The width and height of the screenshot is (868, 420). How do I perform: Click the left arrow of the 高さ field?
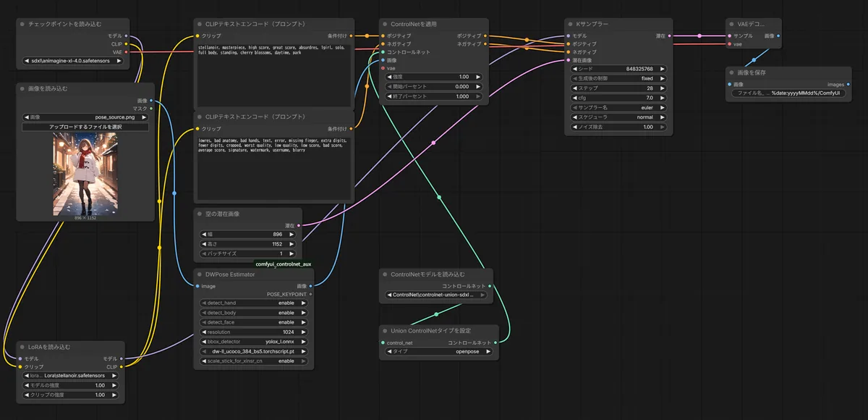point(204,245)
